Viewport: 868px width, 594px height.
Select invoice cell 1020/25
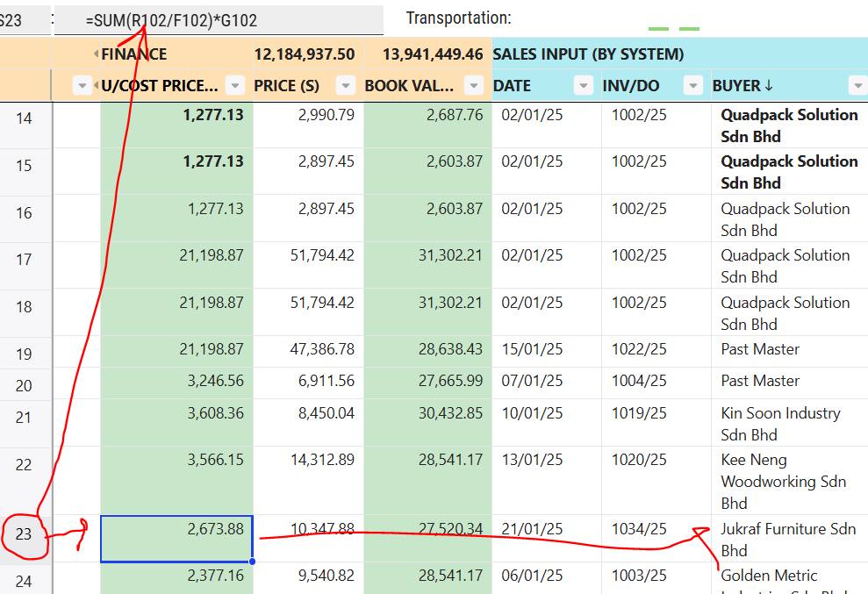(x=656, y=481)
